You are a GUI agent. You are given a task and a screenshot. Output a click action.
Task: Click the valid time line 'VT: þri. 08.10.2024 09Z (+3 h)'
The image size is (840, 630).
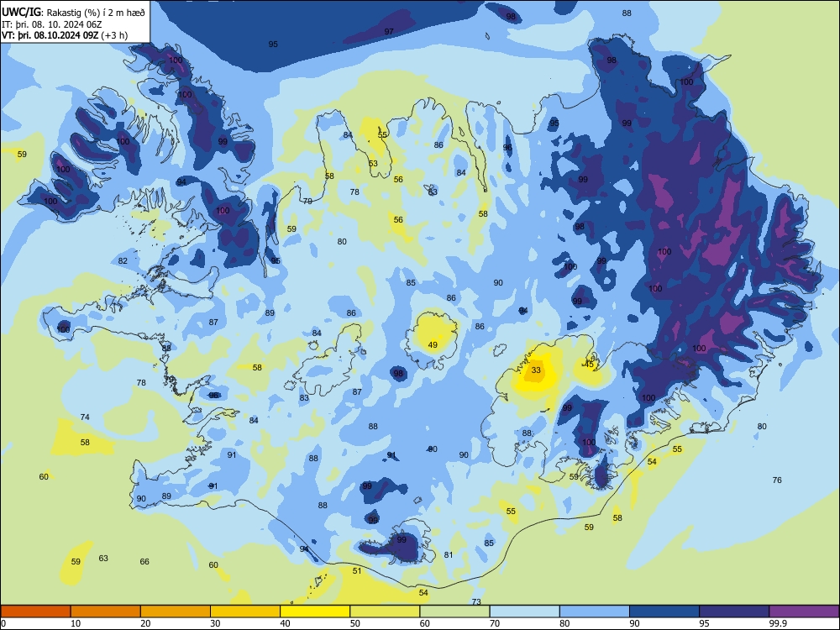[65, 35]
